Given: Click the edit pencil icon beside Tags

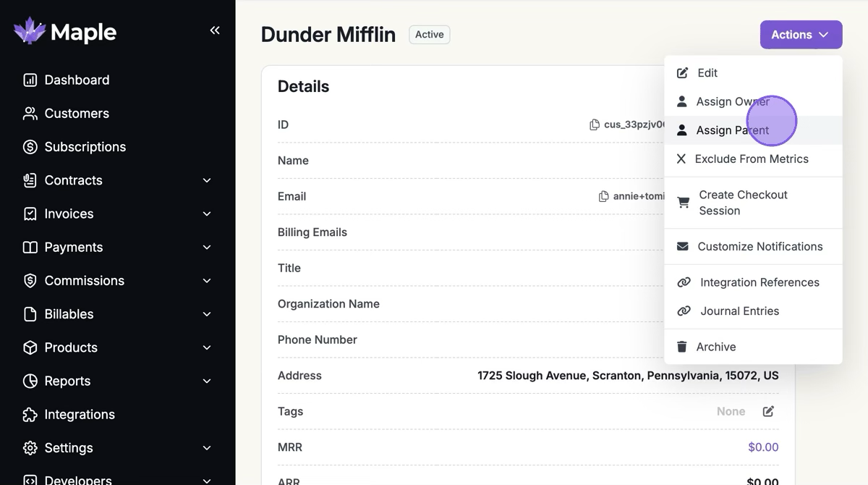Looking at the screenshot, I should click(x=768, y=411).
